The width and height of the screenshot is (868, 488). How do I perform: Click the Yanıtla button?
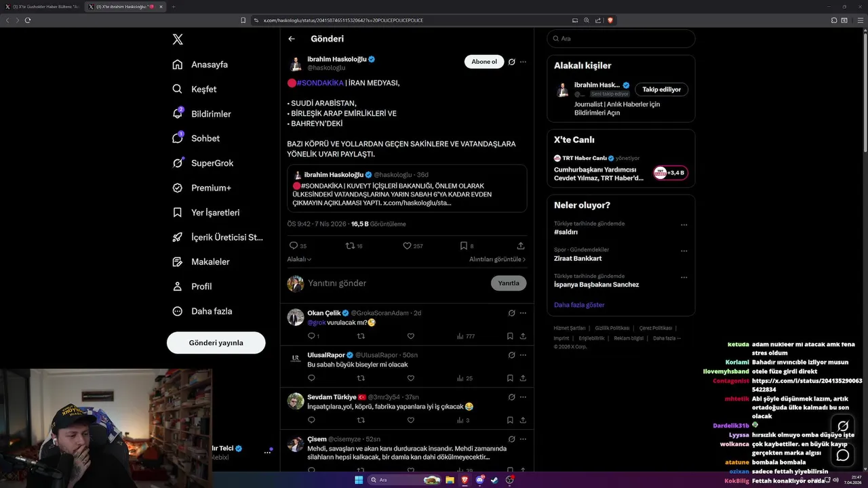[509, 283]
